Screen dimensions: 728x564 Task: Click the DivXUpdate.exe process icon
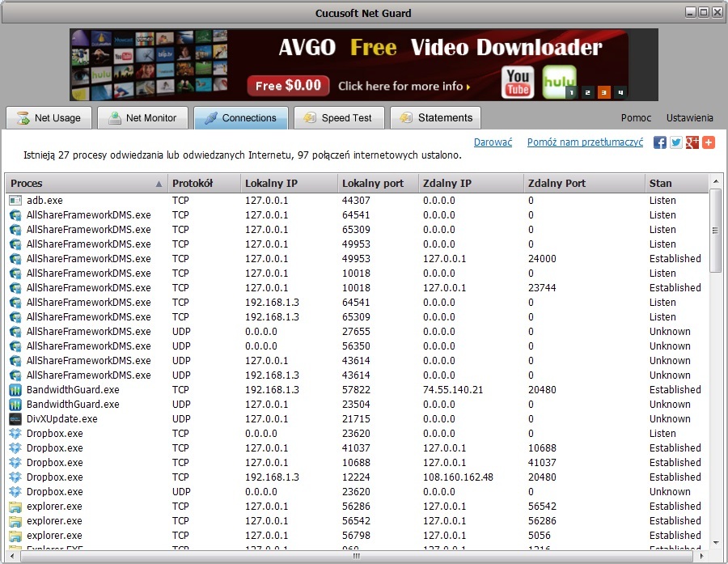tap(15, 419)
